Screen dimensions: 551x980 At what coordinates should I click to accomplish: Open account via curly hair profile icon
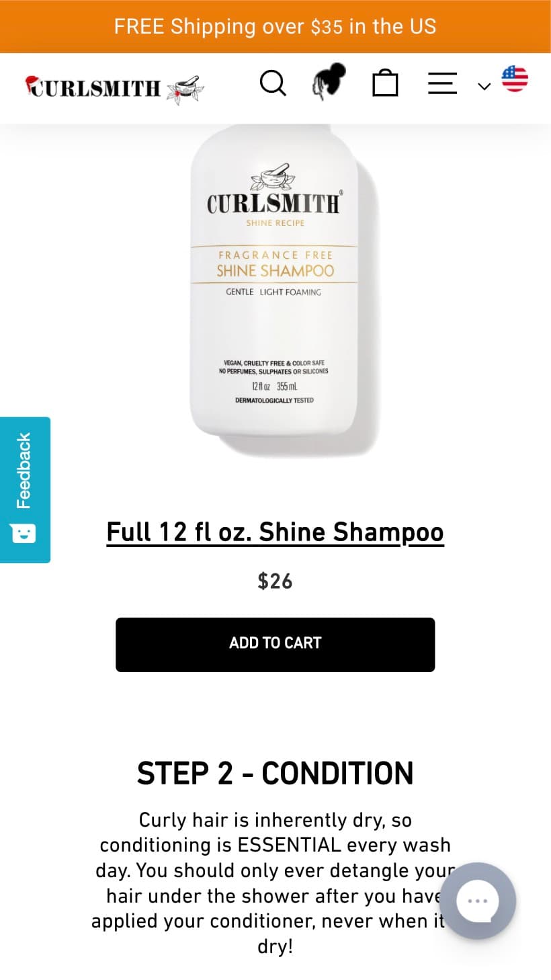[329, 82]
